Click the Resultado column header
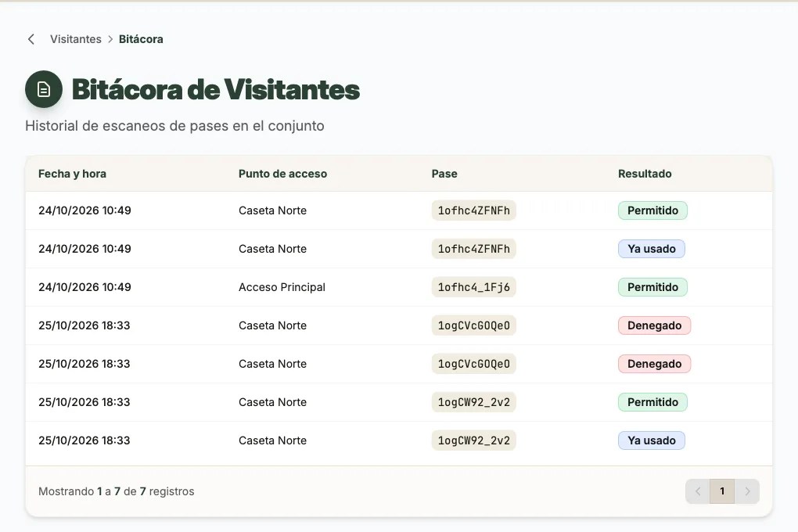 tap(645, 174)
